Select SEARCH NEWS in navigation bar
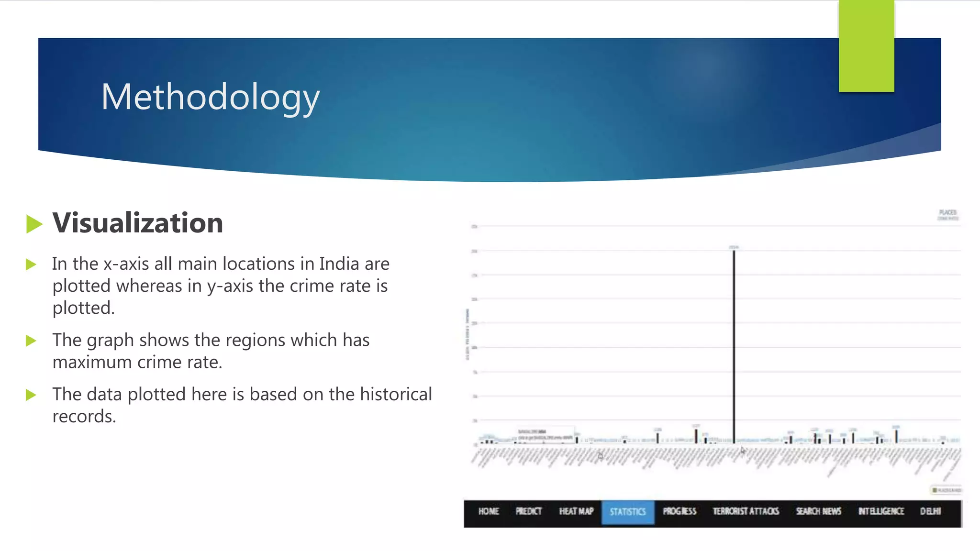Image resolution: width=980 pixels, height=551 pixels. coord(818,511)
